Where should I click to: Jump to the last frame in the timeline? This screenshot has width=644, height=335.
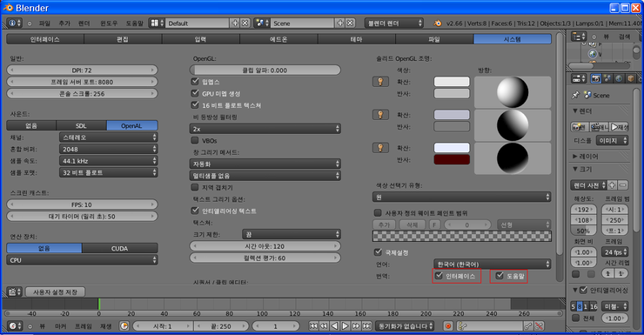click(366, 326)
